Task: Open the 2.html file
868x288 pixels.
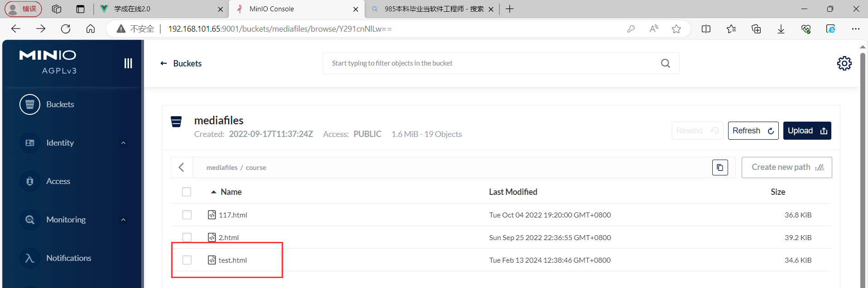Action: point(229,238)
